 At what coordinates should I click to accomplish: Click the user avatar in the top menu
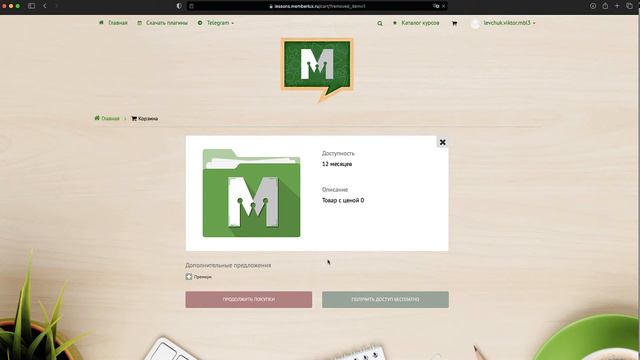(x=475, y=24)
